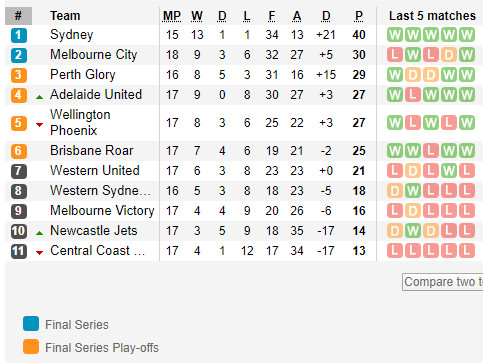
Task: Sort table by W wins column header
Action: [197, 16]
